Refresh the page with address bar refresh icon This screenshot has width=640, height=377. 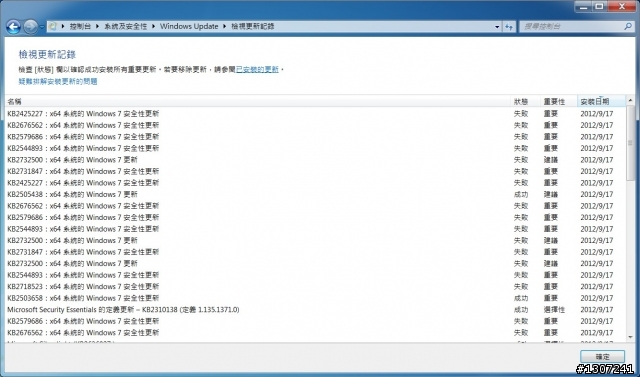(x=509, y=27)
